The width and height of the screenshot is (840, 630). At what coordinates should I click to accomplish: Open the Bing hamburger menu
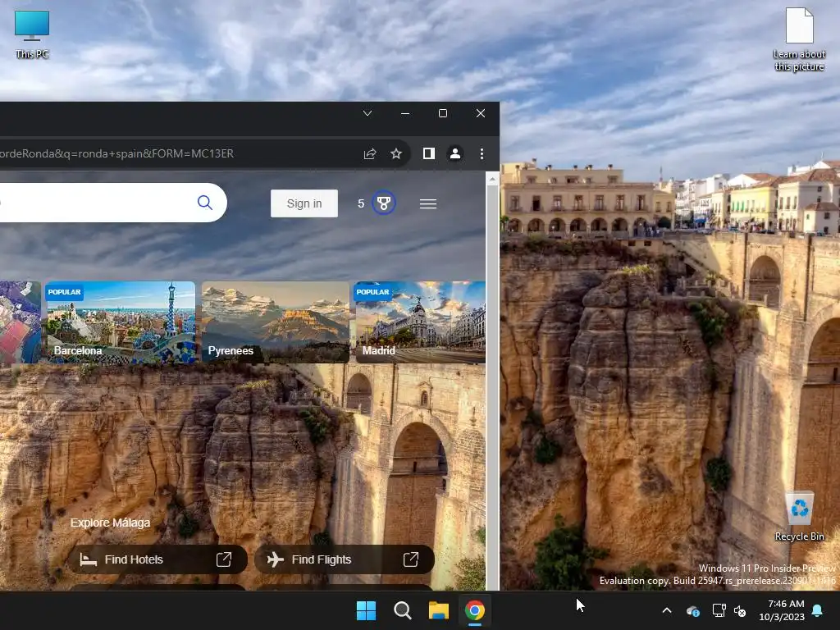click(428, 203)
